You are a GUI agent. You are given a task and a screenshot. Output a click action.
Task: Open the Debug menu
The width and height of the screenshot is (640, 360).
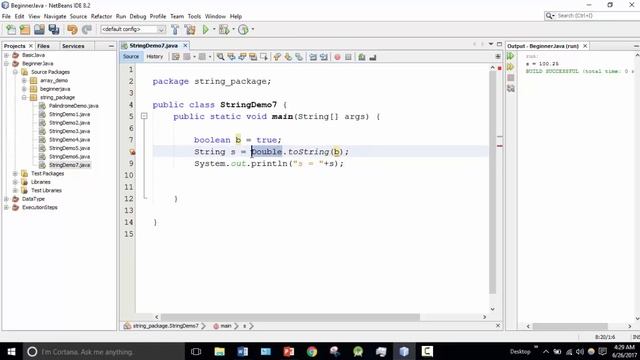tap(138, 16)
